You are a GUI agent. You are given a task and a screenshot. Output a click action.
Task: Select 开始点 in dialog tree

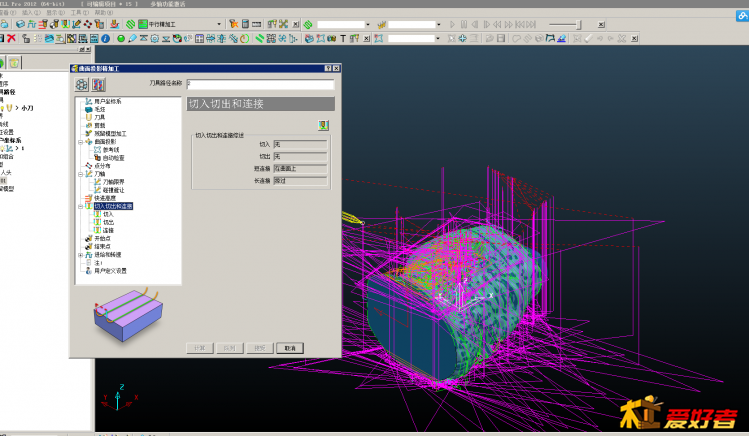pos(102,238)
